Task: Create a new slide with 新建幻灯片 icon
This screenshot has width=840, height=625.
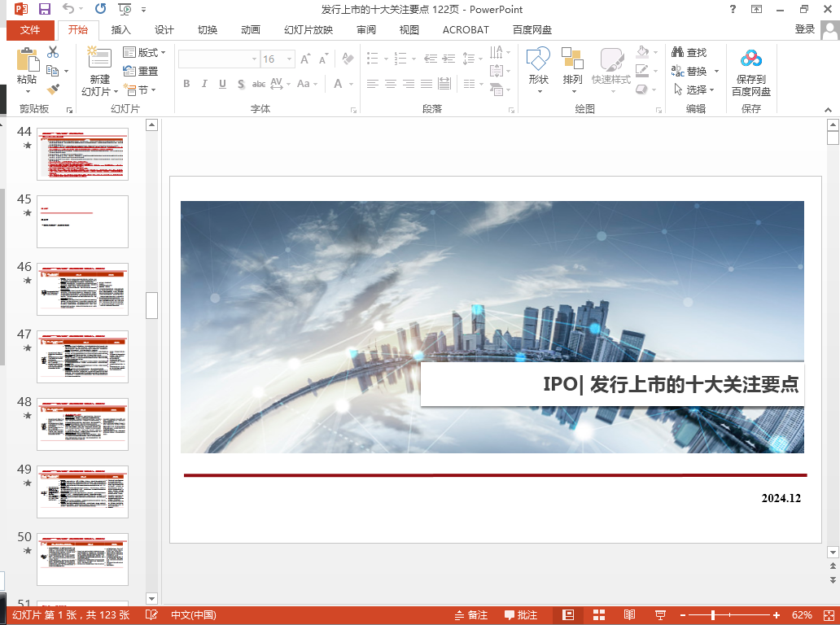Action: pos(98,59)
